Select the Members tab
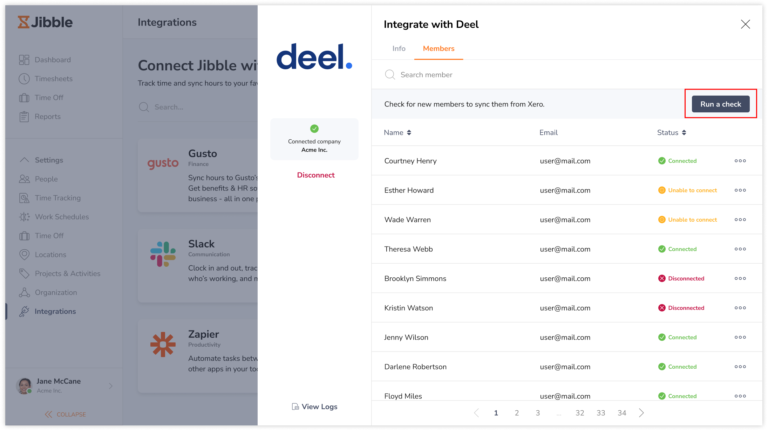Image resolution: width=768 pixels, height=431 pixels. (438, 48)
